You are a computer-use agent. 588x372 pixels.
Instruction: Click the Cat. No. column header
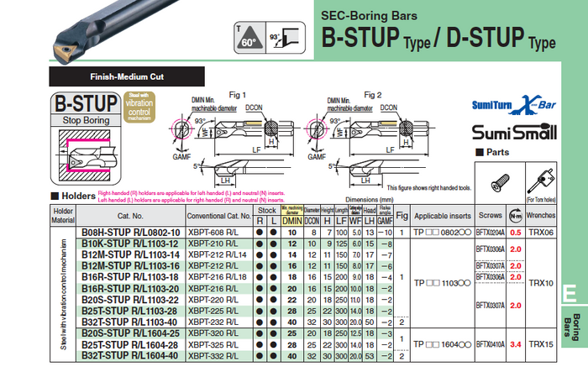tap(130, 216)
